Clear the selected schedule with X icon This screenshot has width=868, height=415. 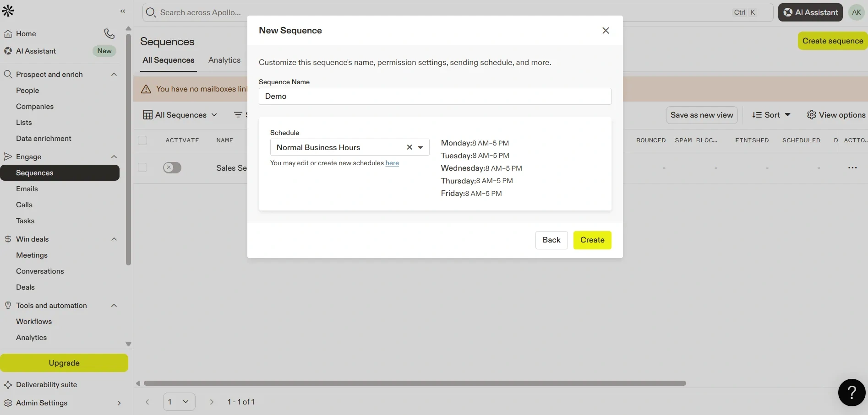point(409,147)
